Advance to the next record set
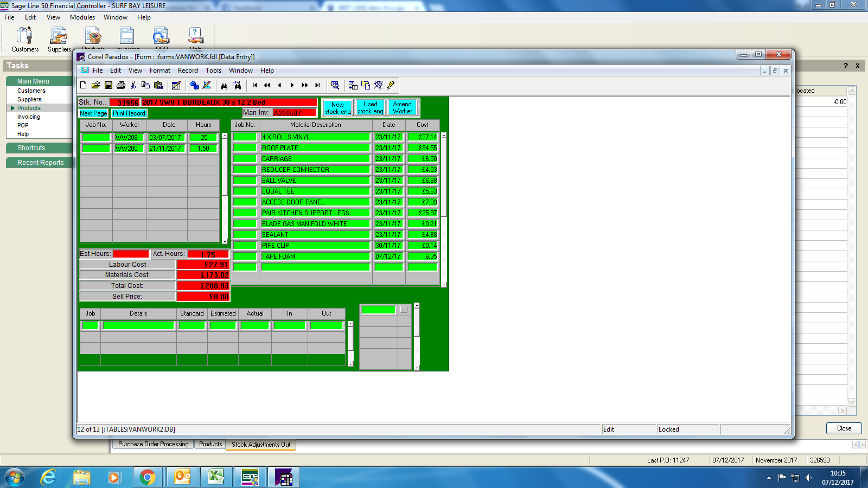This screenshot has height=488, width=868. pyautogui.click(x=305, y=85)
